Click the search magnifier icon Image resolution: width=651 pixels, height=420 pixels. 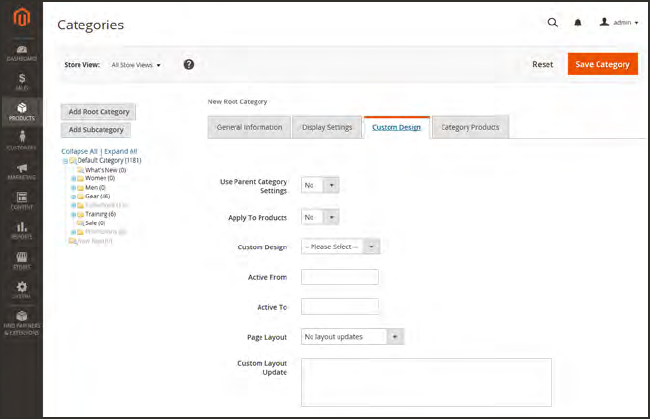(x=553, y=22)
